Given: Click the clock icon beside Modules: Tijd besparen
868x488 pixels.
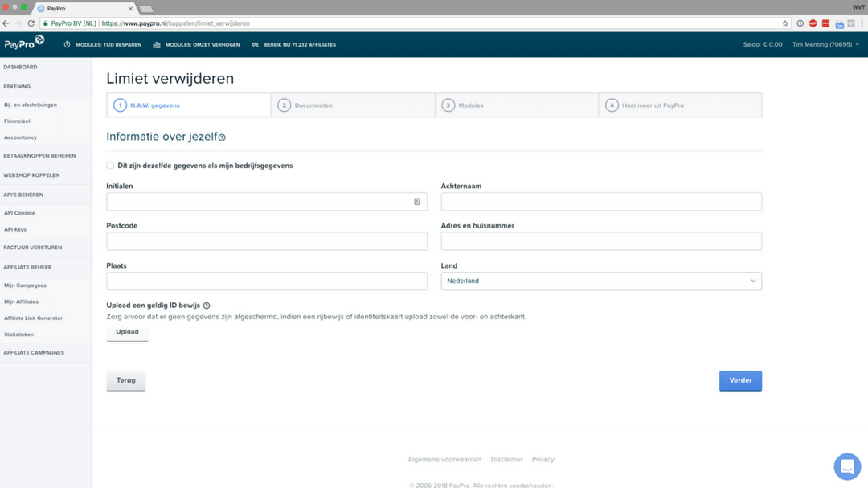Looking at the screenshot, I should click(67, 45).
